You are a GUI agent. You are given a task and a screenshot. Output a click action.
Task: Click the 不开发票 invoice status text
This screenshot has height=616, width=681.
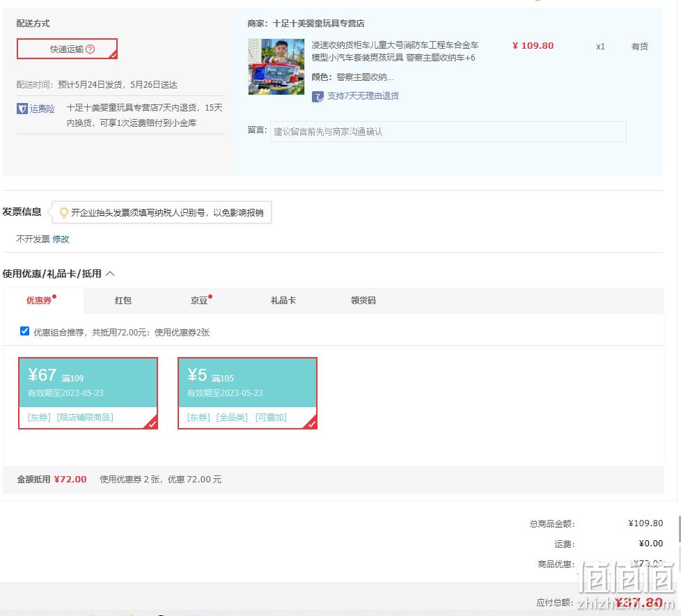pos(33,239)
